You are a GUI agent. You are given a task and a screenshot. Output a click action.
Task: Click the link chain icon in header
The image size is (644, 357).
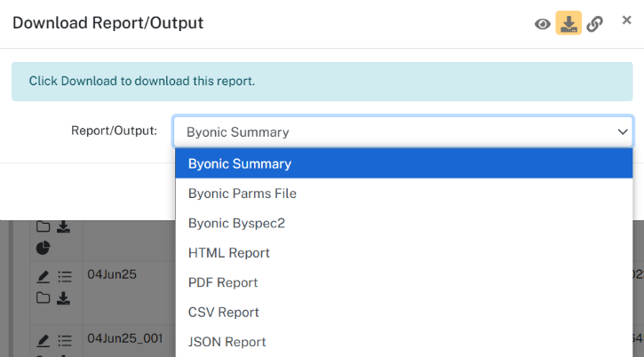[x=595, y=24]
